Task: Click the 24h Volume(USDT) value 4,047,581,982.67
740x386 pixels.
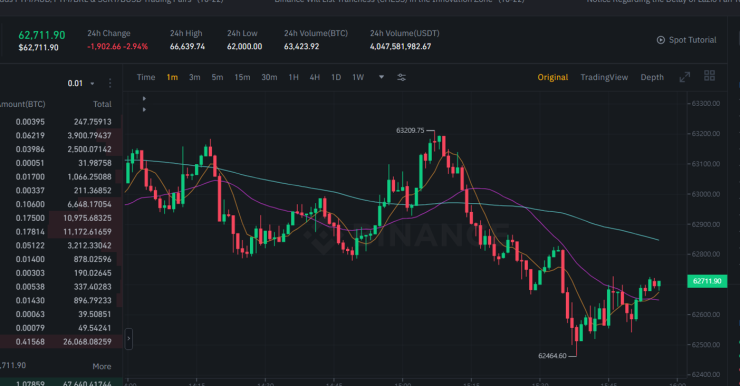Action: [400, 47]
